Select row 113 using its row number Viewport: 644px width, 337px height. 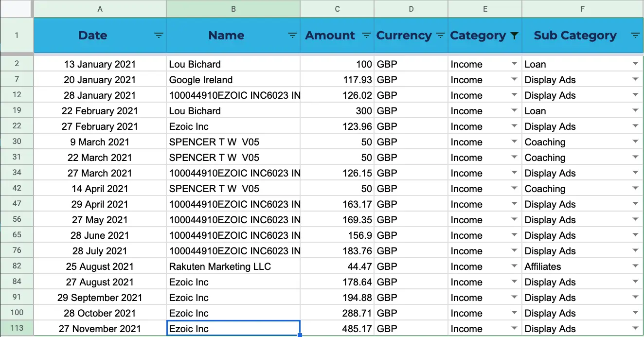tap(16, 328)
